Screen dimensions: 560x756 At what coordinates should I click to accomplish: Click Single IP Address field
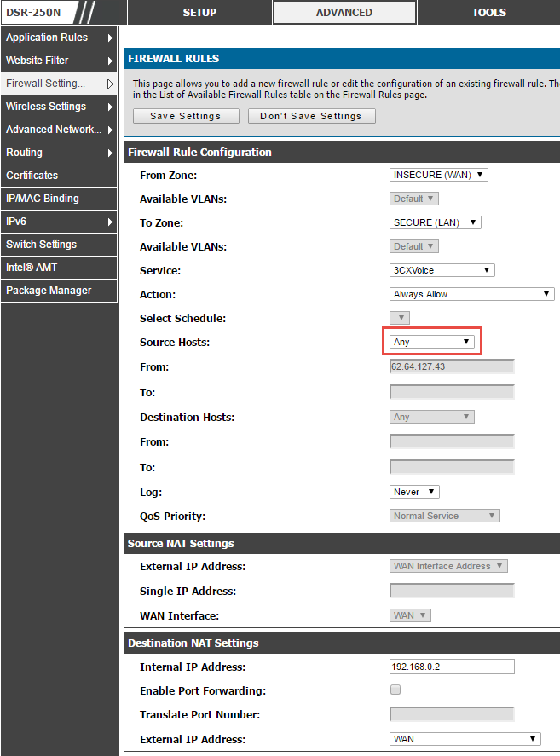point(452,591)
